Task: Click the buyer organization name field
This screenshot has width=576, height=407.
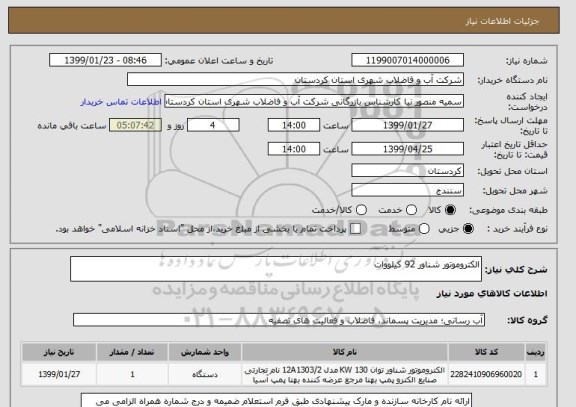Action: tap(295, 79)
